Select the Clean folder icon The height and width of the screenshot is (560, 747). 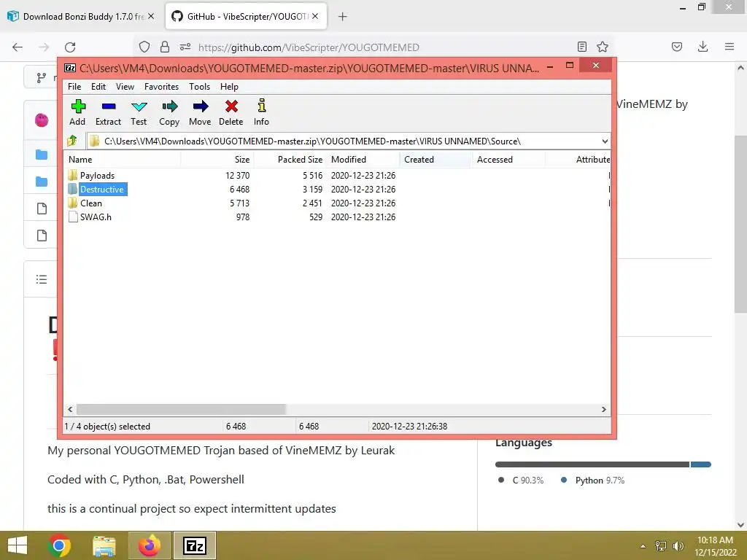(x=72, y=203)
